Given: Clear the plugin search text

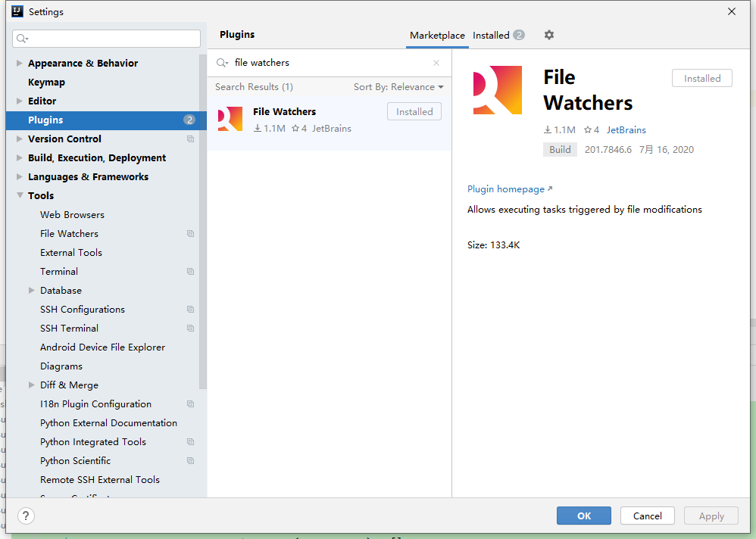Looking at the screenshot, I should click(x=436, y=63).
